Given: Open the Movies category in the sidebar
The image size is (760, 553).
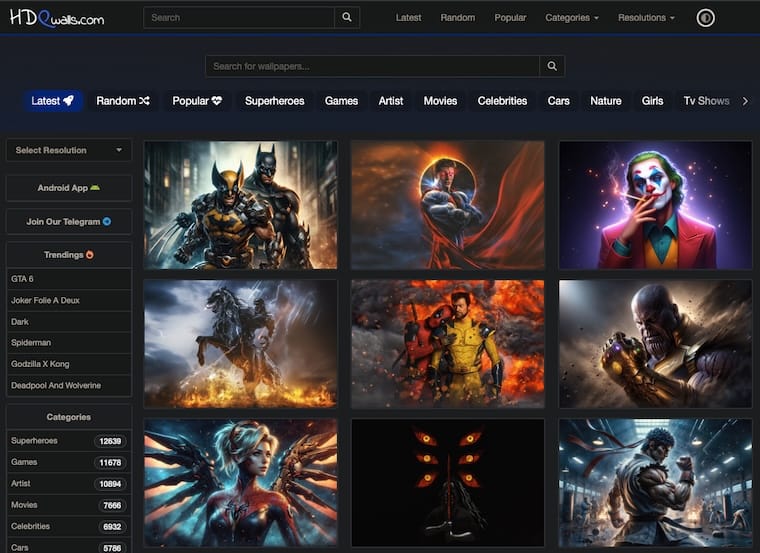Looking at the screenshot, I should coord(69,505).
